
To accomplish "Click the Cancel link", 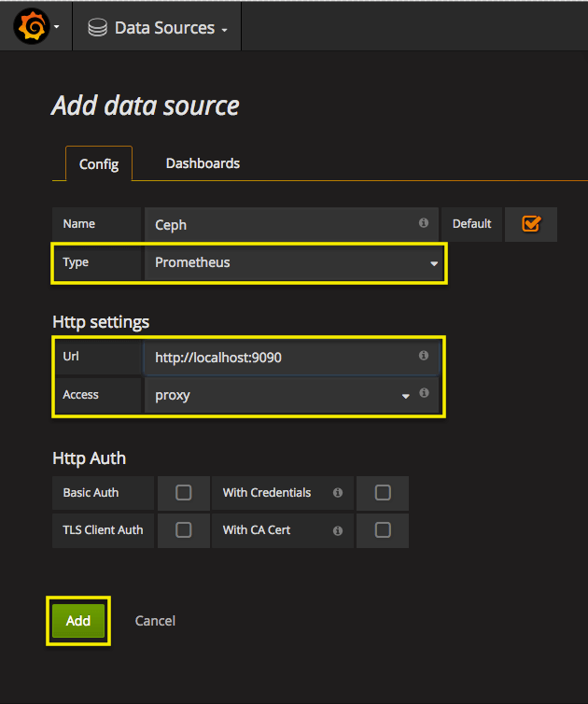I will (155, 621).
